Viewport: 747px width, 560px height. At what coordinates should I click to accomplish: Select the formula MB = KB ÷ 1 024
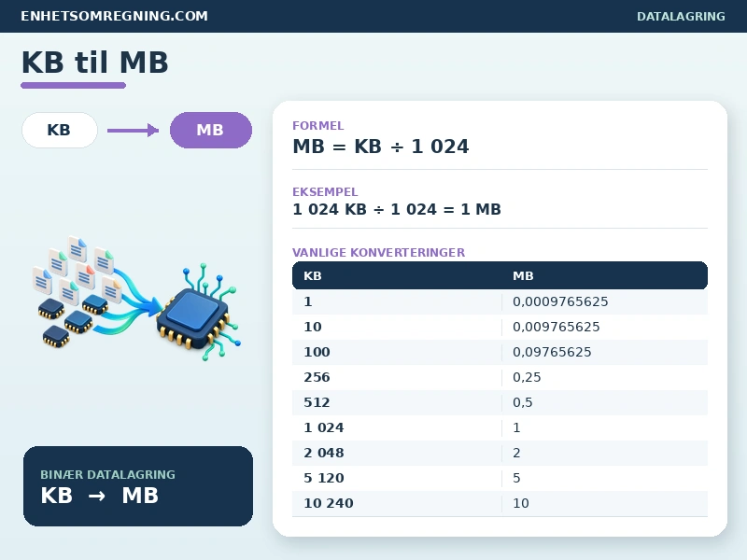pyautogui.click(x=381, y=147)
